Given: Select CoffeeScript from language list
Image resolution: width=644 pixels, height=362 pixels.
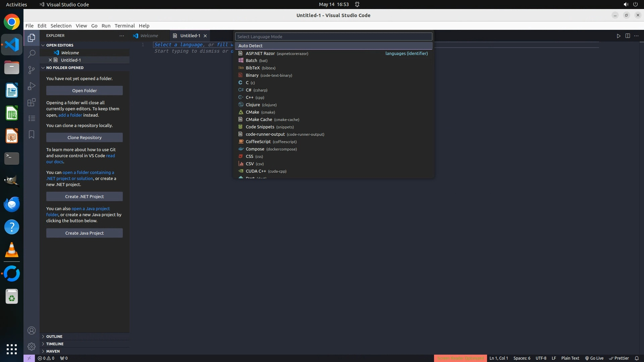Looking at the screenshot, I should tap(258, 142).
